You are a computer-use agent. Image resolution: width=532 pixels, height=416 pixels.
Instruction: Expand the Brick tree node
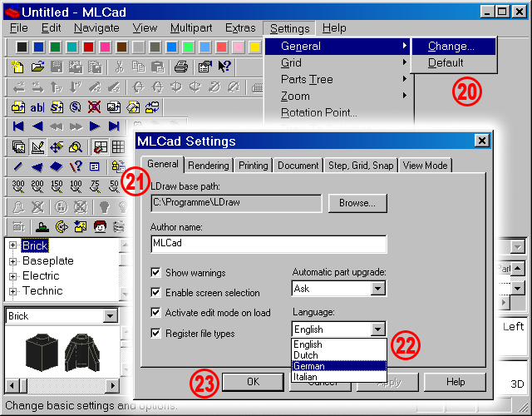pos(13,245)
